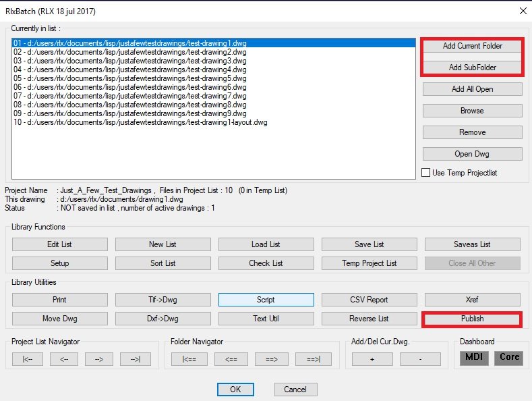
Task: Click Tif->Dwg conversion button
Action: [x=163, y=300]
